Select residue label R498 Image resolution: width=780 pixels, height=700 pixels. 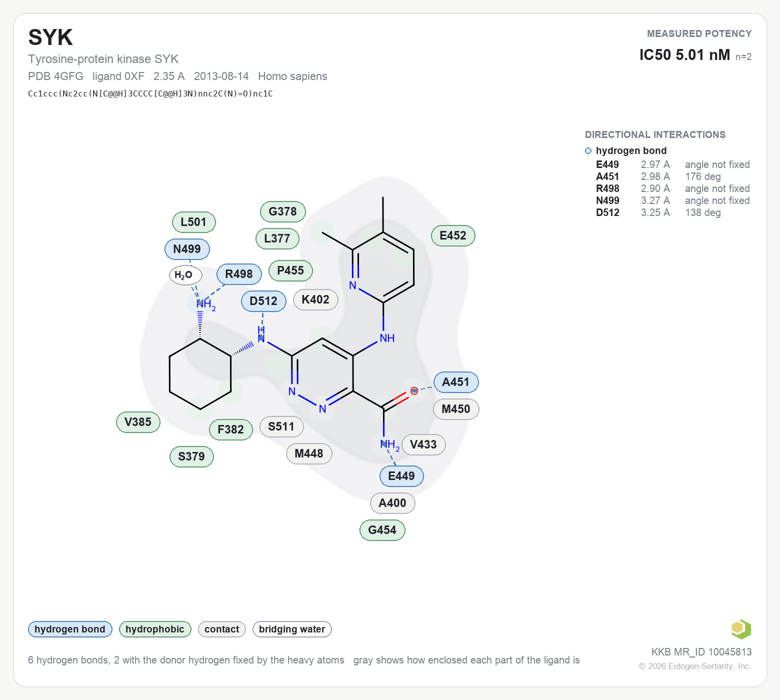pos(239,274)
